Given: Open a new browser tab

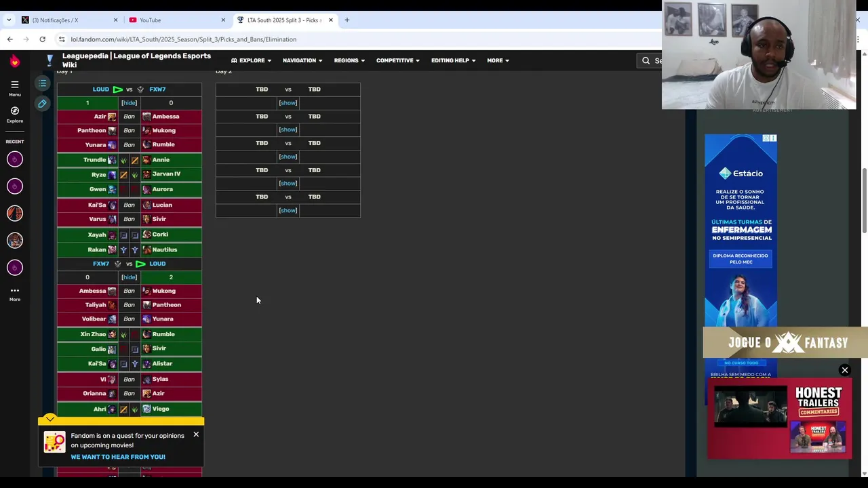Looking at the screenshot, I should [347, 20].
